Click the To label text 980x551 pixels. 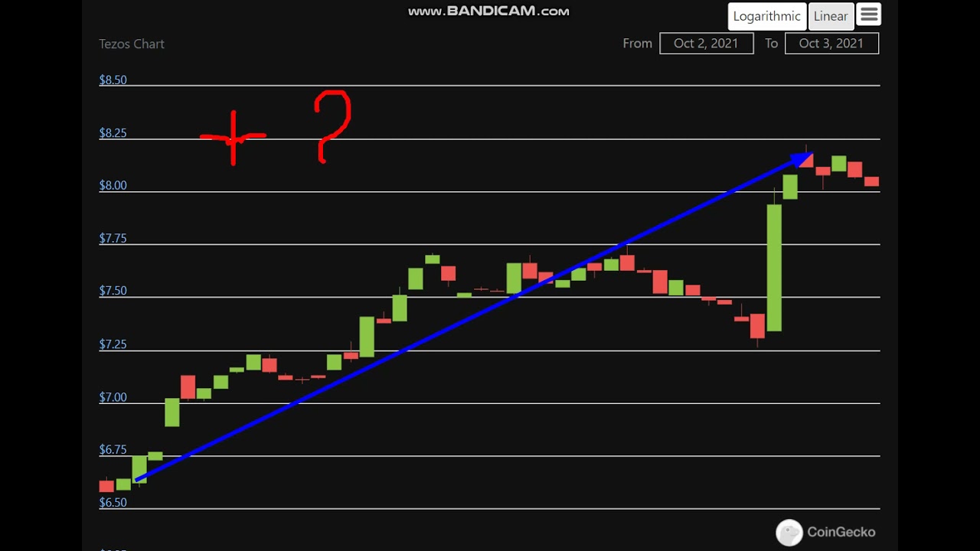tap(771, 44)
